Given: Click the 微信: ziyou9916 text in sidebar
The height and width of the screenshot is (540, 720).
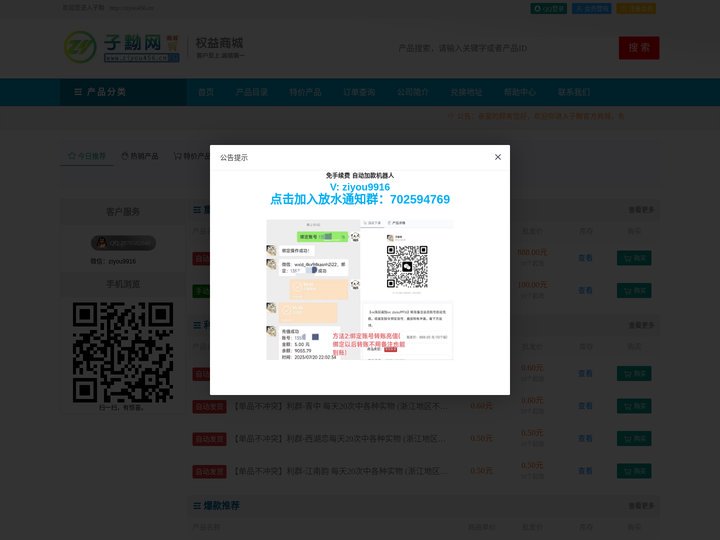Looking at the screenshot, I should (x=113, y=261).
